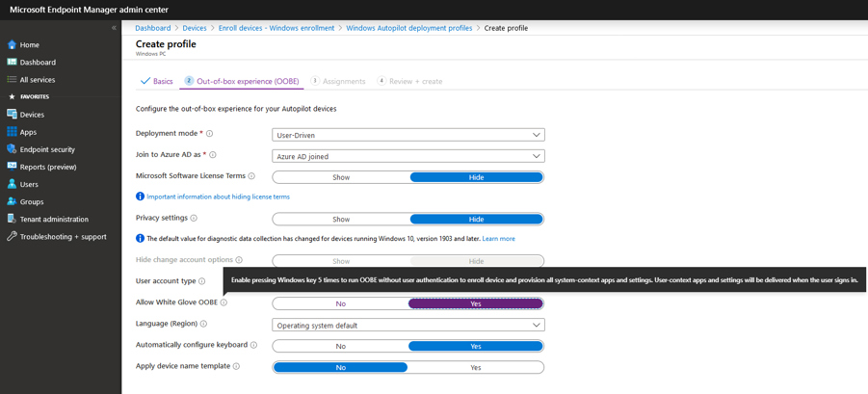Open the All services list icon
This screenshot has width=868, height=394.
click(x=12, y=80)
